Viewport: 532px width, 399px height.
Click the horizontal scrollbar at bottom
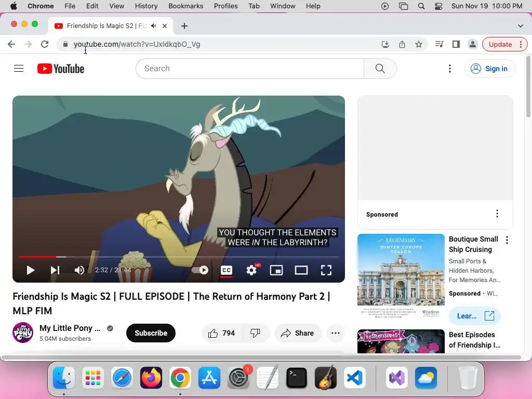[261, 357]
